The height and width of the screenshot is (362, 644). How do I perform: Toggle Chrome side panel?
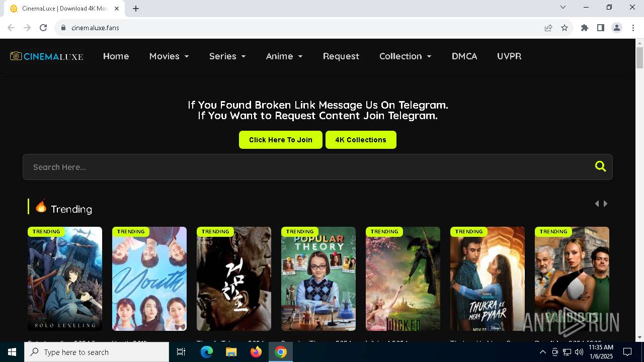[x=601, y=28]
